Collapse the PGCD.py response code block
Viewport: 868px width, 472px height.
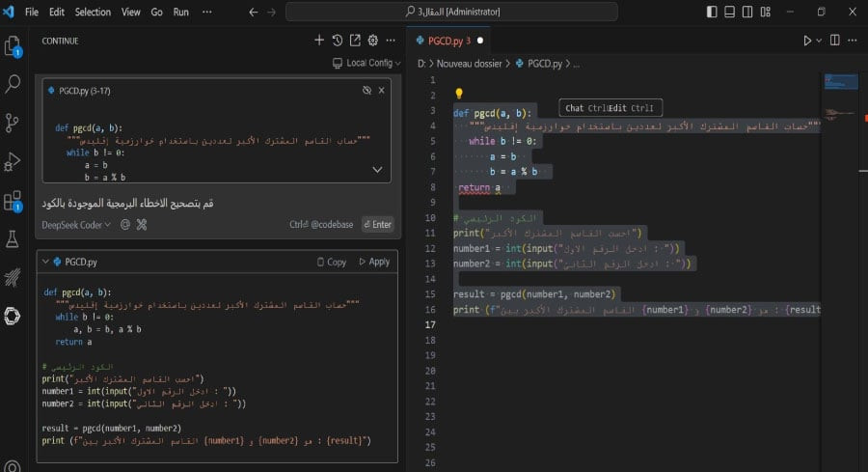point(45,262)
